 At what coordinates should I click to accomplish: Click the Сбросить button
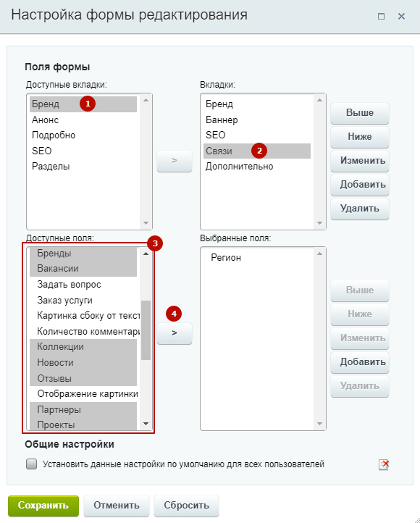186,506
